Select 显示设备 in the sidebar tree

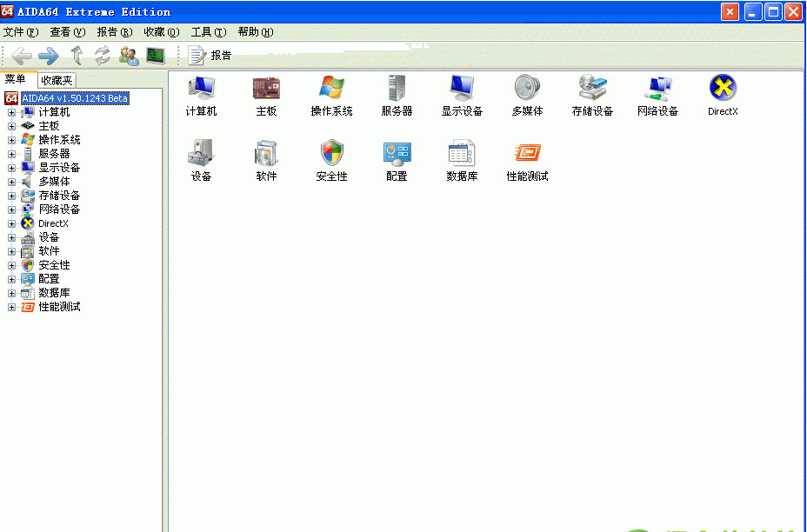(59, 168)
